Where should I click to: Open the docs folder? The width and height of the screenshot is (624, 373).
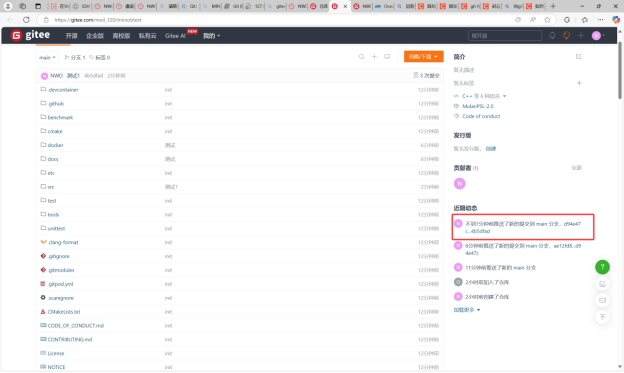pos(53,159)
